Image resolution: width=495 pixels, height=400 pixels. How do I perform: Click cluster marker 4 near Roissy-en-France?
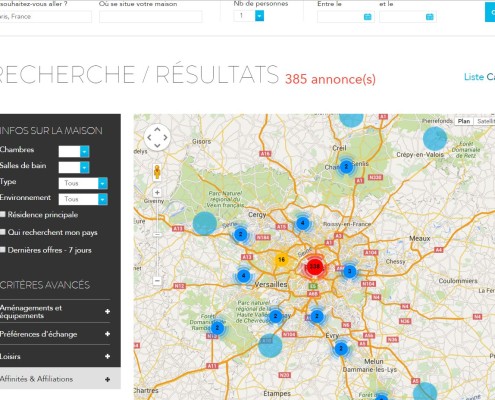pos(302,223)
